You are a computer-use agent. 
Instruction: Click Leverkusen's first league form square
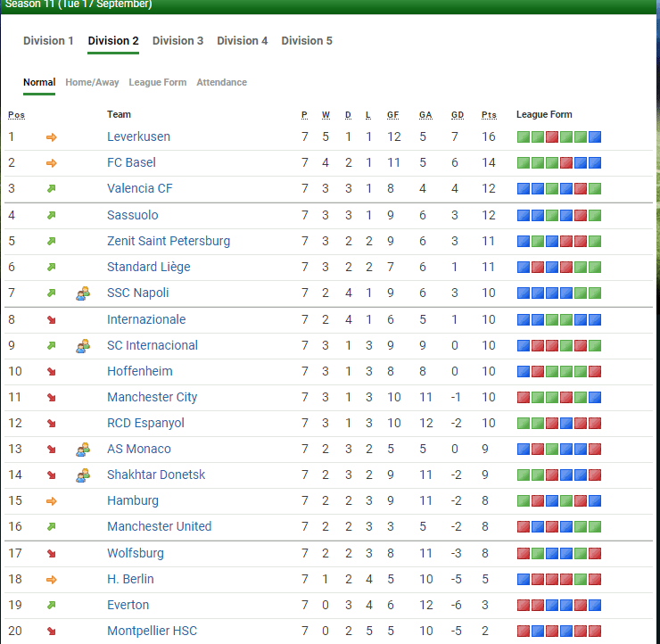pos(524,137)
